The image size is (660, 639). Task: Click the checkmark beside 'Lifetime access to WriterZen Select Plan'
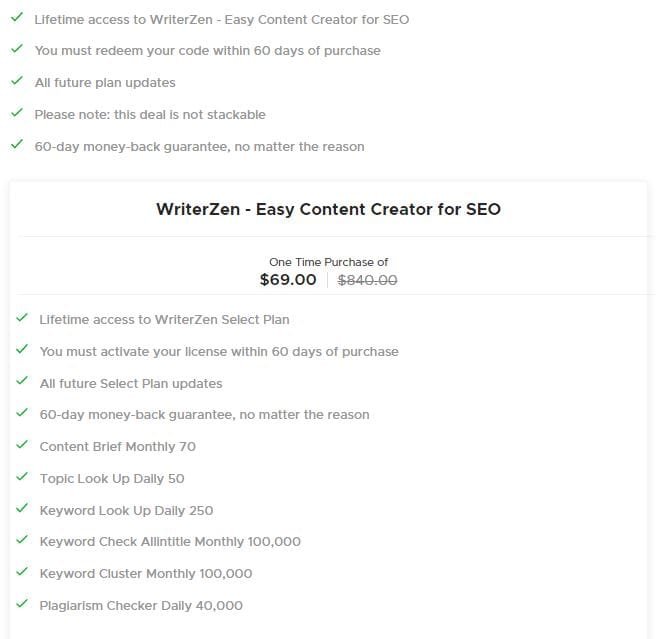tap(21, 318)
